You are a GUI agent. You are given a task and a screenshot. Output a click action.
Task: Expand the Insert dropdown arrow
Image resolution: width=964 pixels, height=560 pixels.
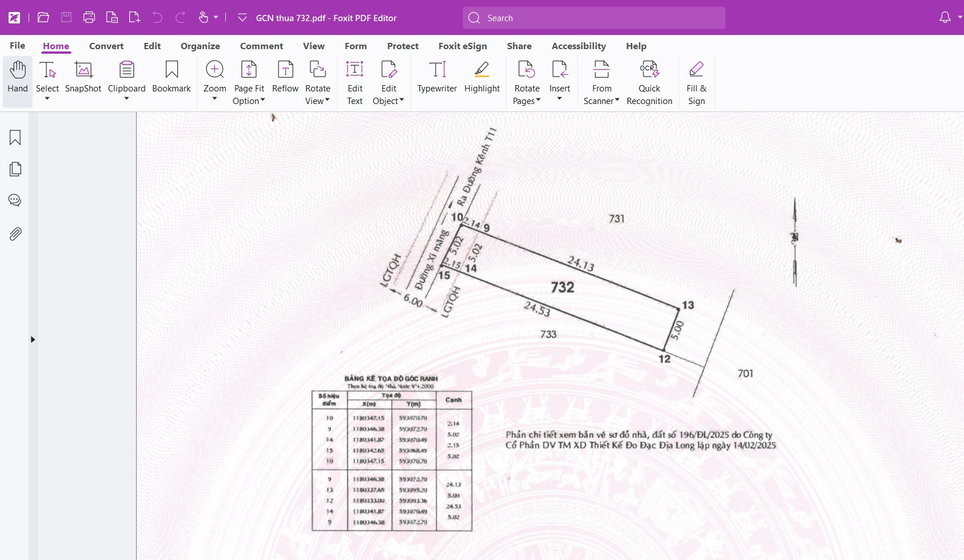560,99
